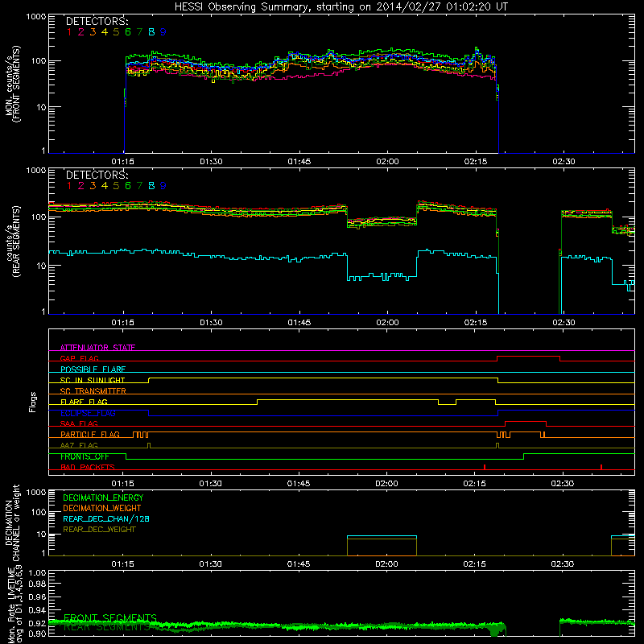Click DETECTORS: label in the front segments plot
The image size is (644, 644).
[x=97, y=21]
